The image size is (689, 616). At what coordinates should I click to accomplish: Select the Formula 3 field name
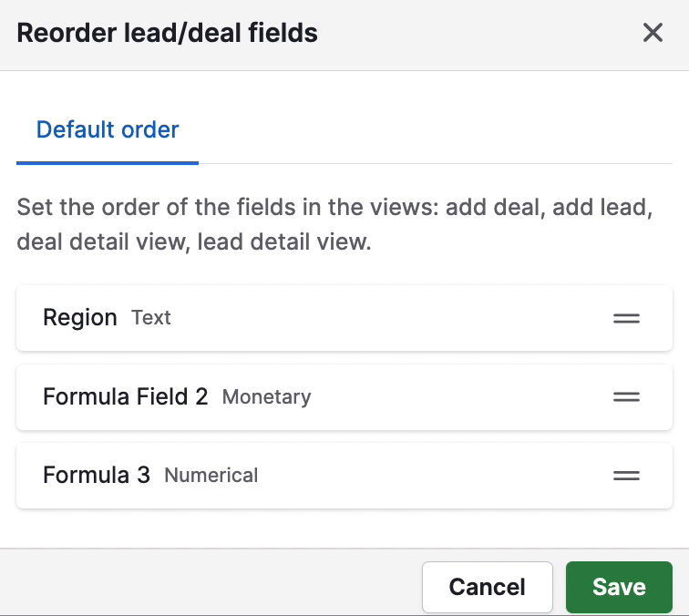[97, 475]
